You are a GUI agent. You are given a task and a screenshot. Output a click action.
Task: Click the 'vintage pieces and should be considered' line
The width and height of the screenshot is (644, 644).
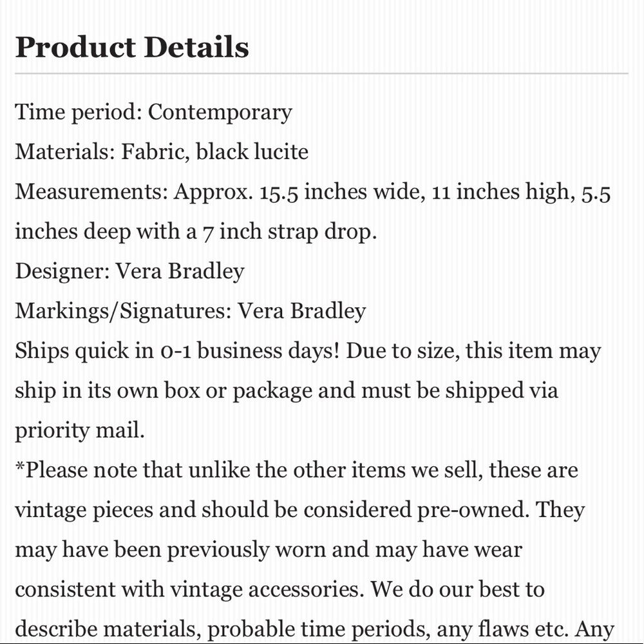tap(300, 510)
